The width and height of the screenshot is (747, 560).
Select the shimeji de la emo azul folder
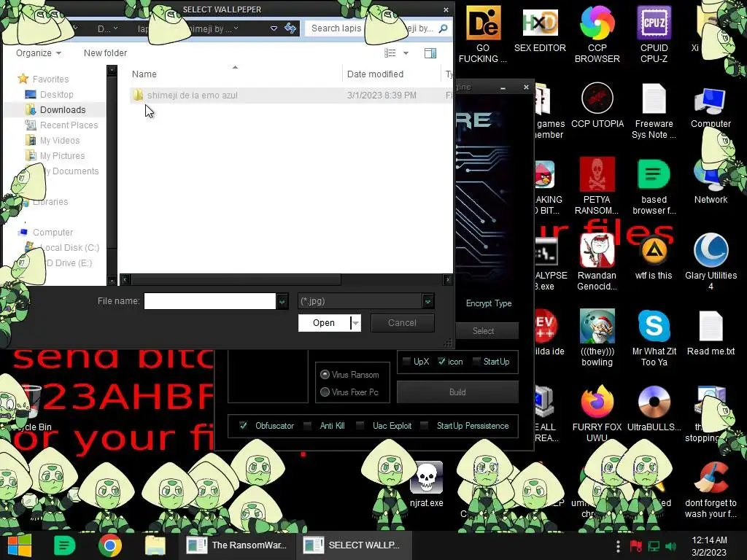click(193, 96)
